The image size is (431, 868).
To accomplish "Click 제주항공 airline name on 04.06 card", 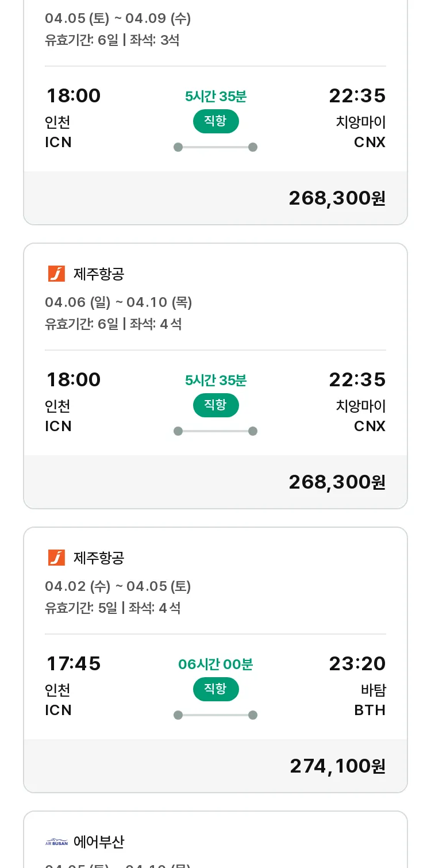I will [x=99, y=274].
